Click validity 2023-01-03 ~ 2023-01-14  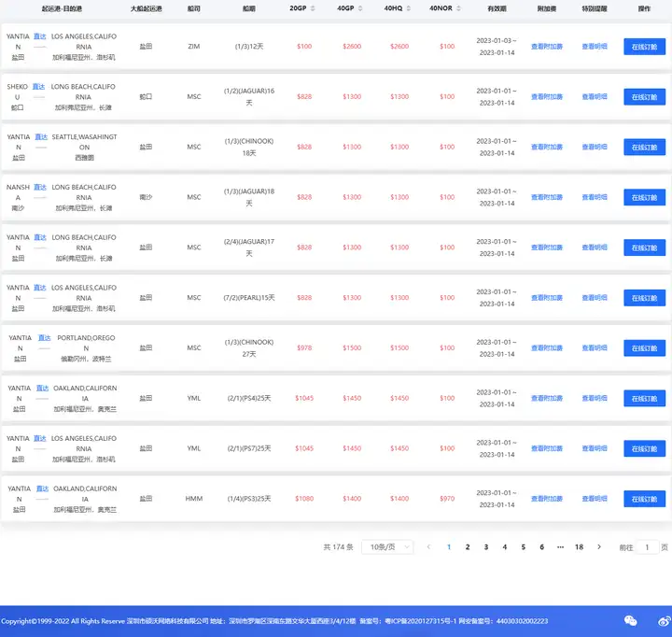coord(497,47)
